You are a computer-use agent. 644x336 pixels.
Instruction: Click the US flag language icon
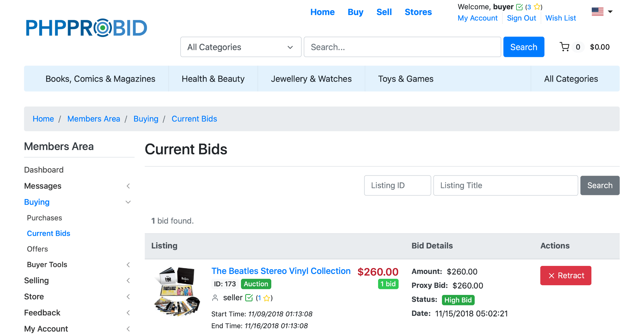tap(597, 12)
